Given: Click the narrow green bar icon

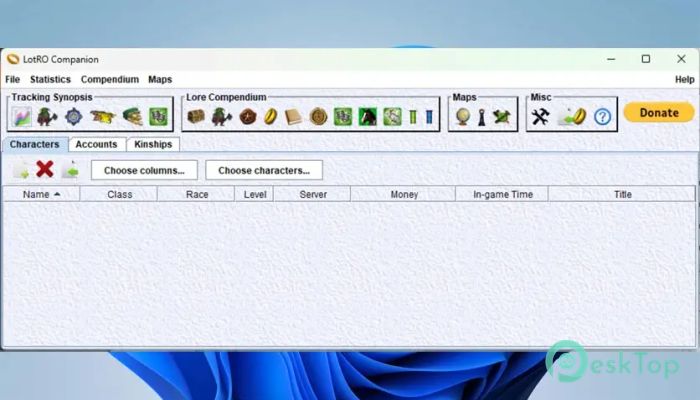Looking at the screenshot, I should coord(413,117).
